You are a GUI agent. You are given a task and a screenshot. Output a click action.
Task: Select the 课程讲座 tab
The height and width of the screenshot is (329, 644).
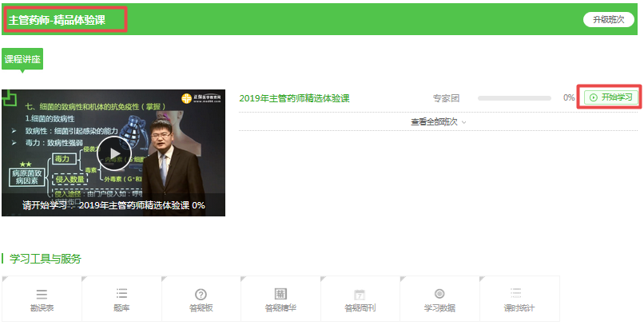pyautogui.click(x=22, y=59)
